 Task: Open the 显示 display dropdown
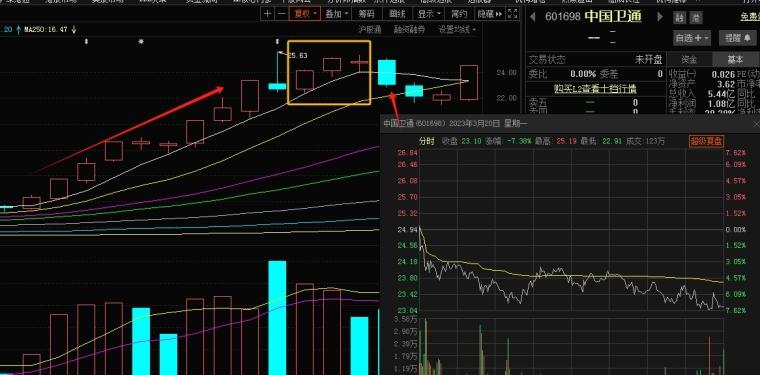pyautogui.click(x=430, y=14)
